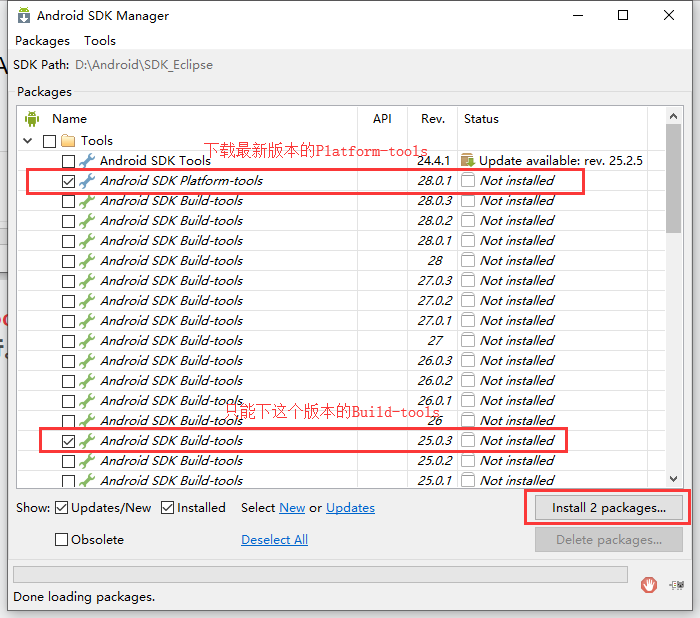Uncheck Android SDK Platform-tools 28.0.1 checkbox

(x=68, y=181)
